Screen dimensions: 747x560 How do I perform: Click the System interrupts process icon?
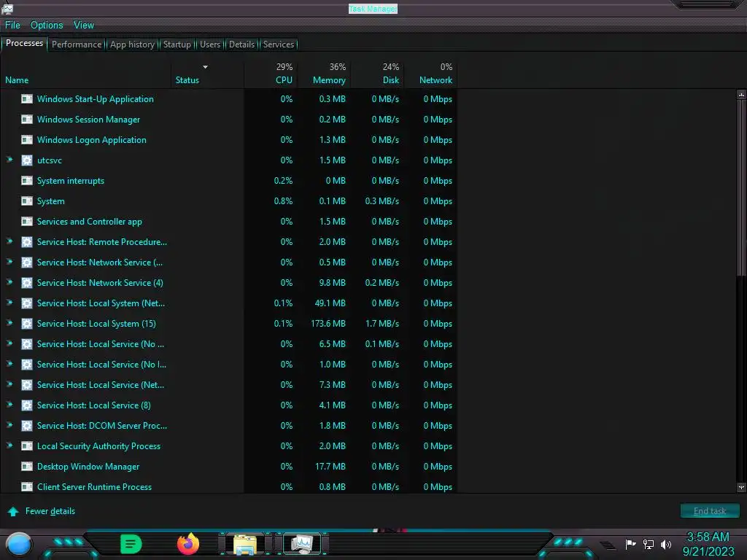pos(27,181)
